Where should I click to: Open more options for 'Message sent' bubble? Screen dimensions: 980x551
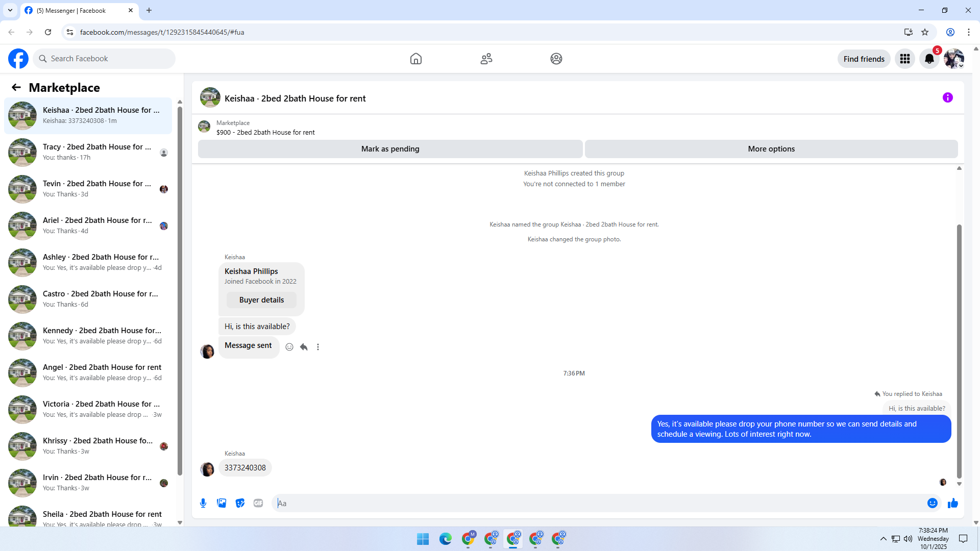click(x=318, y=347)
